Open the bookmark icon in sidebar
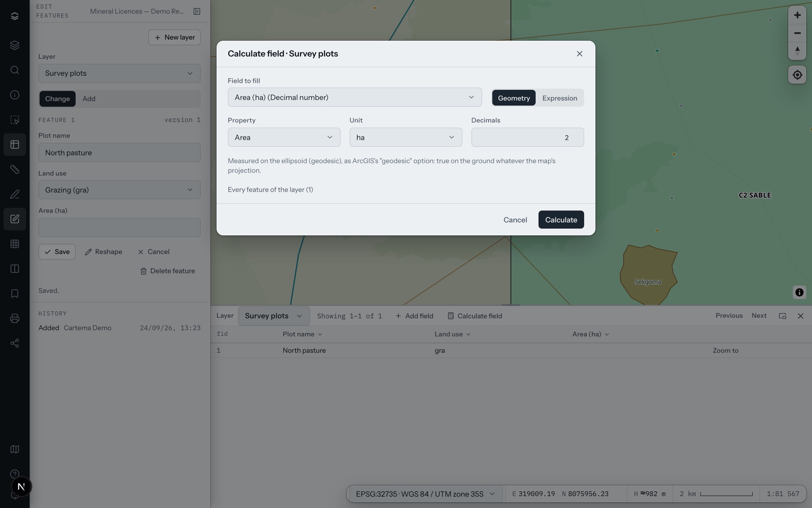Viewport: 812px width, 508px height. pyautogui.click(x=14, y=294)
